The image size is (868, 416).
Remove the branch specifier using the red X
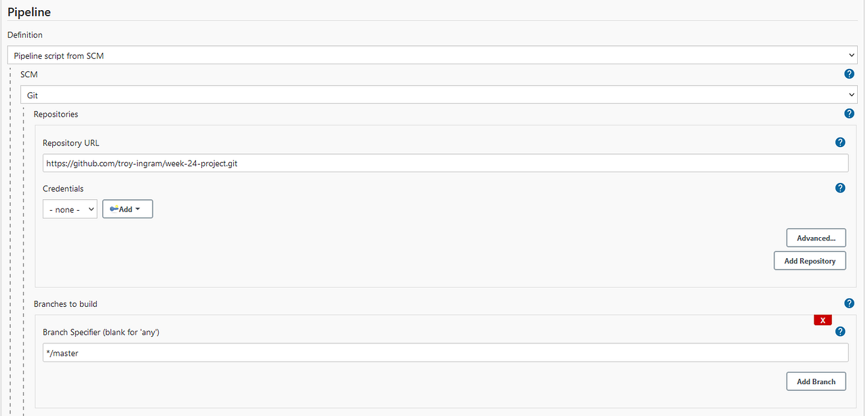pos(823,319)
